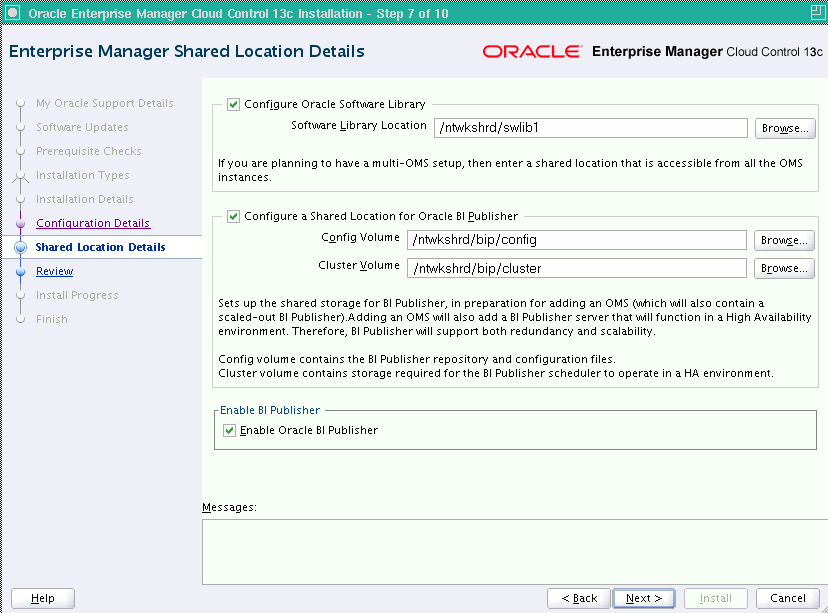Toggle Enable Oracle BI Publisher checkbox
Screen dimensions: 828x613
[x=229, y=430]
